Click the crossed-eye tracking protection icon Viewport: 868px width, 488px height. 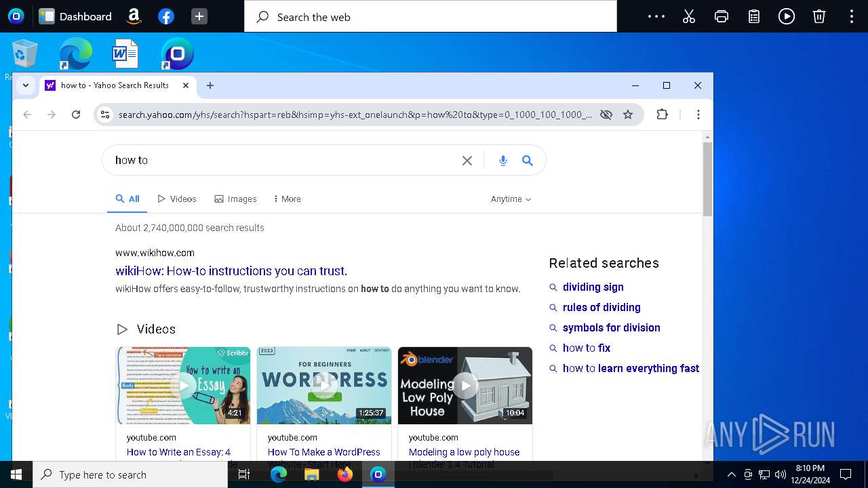point(606,115)
